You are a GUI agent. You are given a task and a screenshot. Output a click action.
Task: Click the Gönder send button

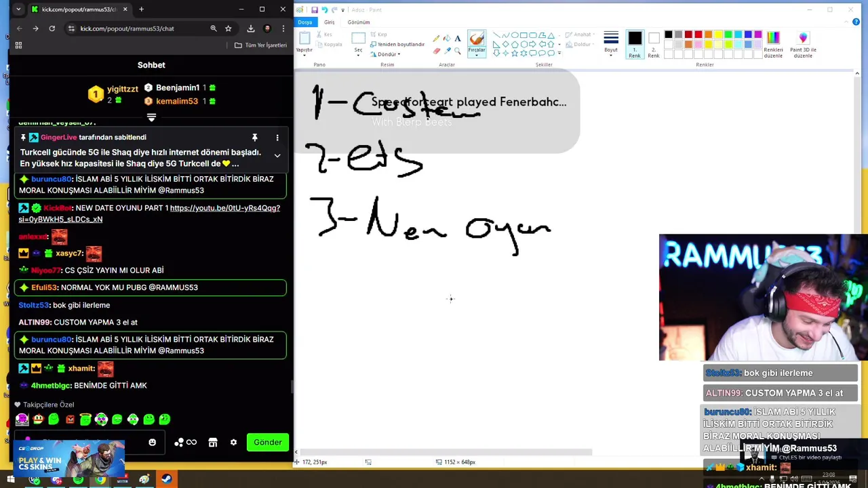pyautogui.click(x=268, y=443)
